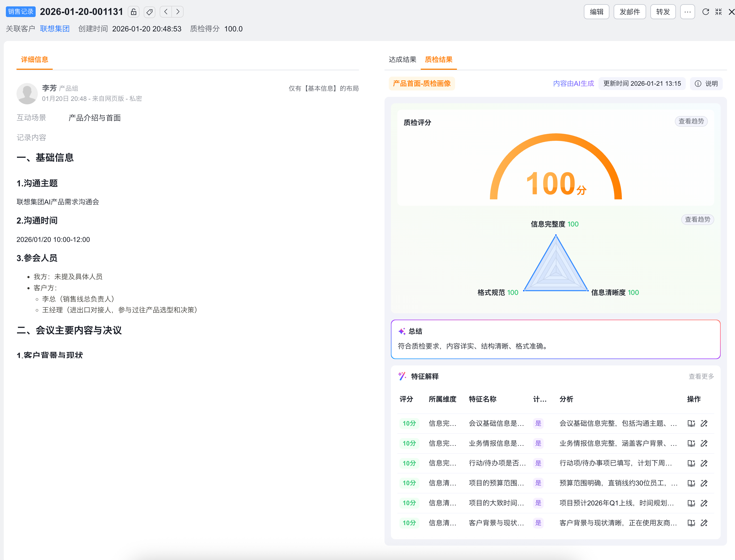Image resolution: width=735 pixels, height=560 pixels.
Task: Click the lock icon beside record ID
Action: pos(134,12)
